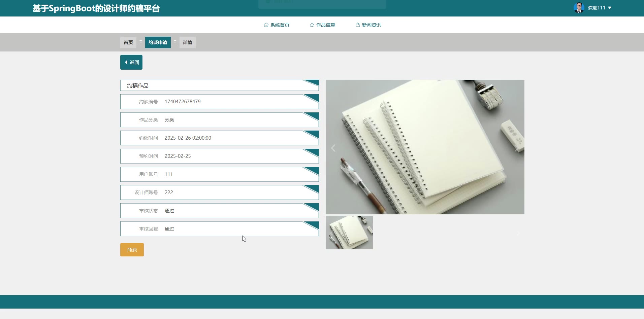Click the 详情 breadcrumb

coord(188,42)
